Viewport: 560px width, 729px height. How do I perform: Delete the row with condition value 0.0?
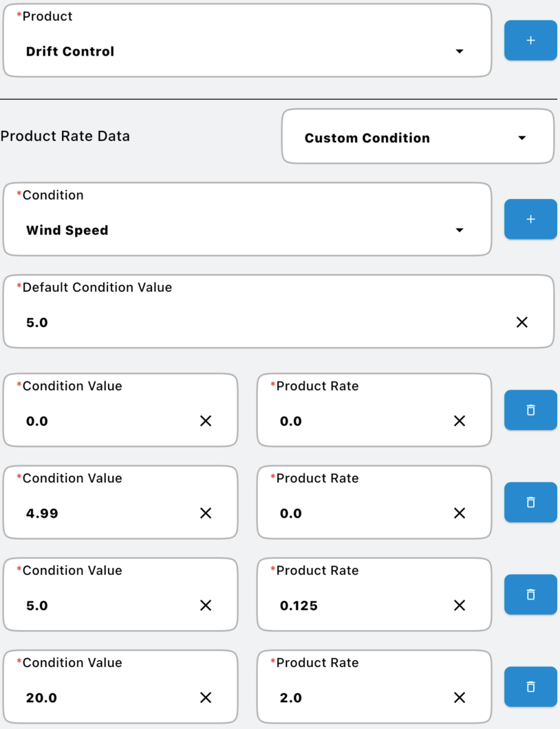[x=530, y=410]
